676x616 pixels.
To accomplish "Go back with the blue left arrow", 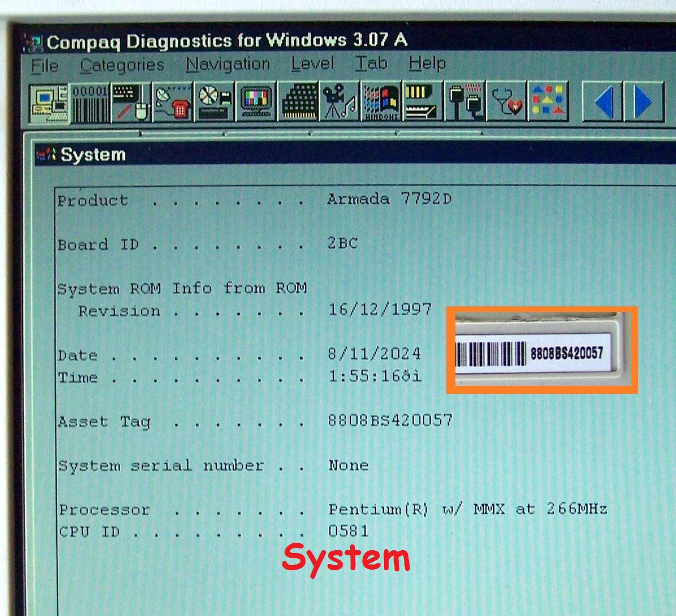I will (602, 102).
